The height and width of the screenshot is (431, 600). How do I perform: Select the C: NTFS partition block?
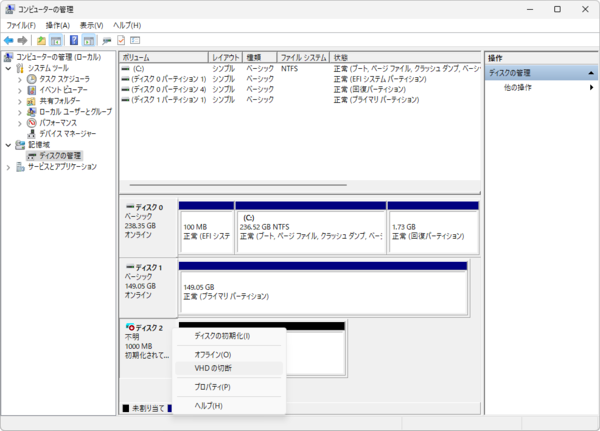coord(310,227)
